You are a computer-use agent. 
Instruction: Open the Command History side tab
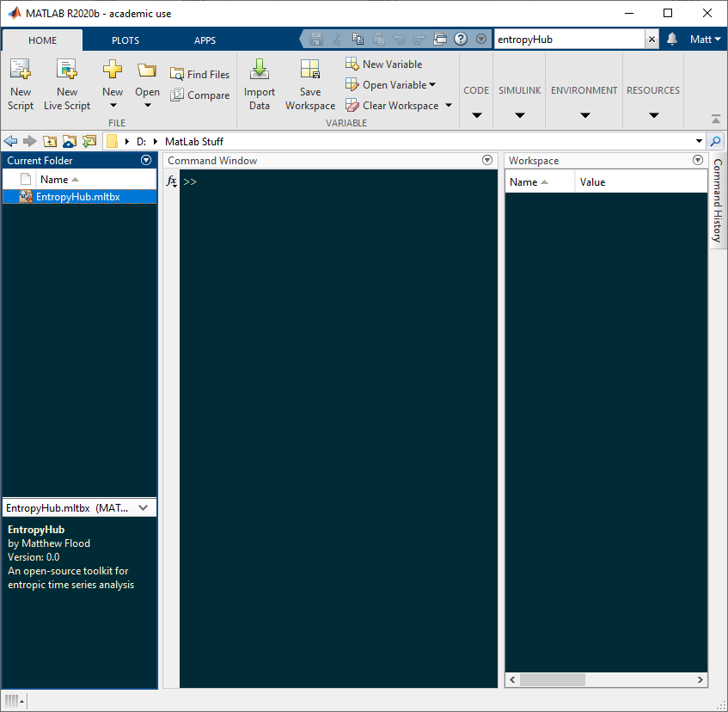coord(718,200)
